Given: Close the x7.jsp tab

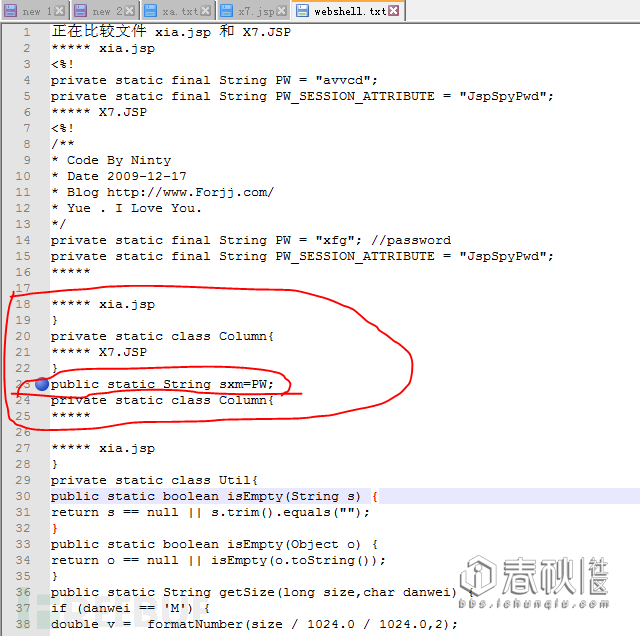Looking at the screenshot, I should tap(281, 11).
